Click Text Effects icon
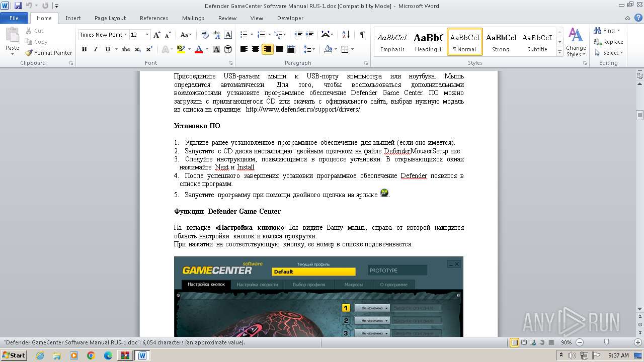The height and width of the screenshot is (362, 644). pyautogui.click(x=165, y=49)
